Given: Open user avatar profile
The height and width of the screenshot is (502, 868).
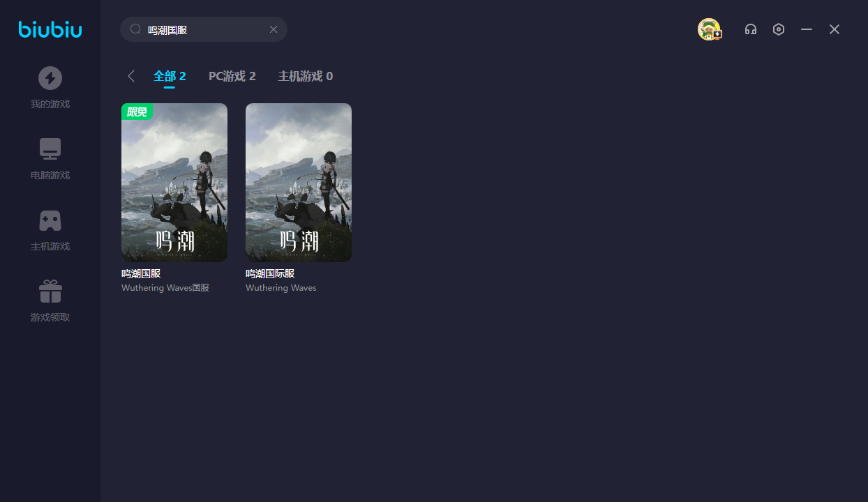Looking at the screenshot, I should 710,29.
